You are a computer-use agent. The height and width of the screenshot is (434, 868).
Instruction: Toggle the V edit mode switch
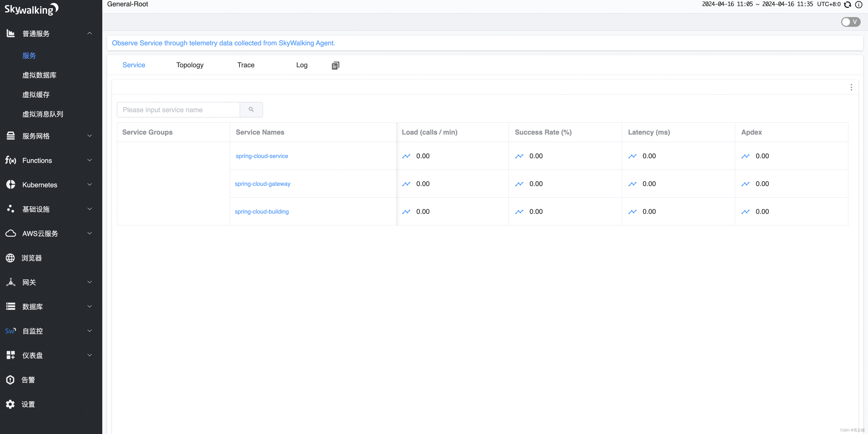(850, 22)
